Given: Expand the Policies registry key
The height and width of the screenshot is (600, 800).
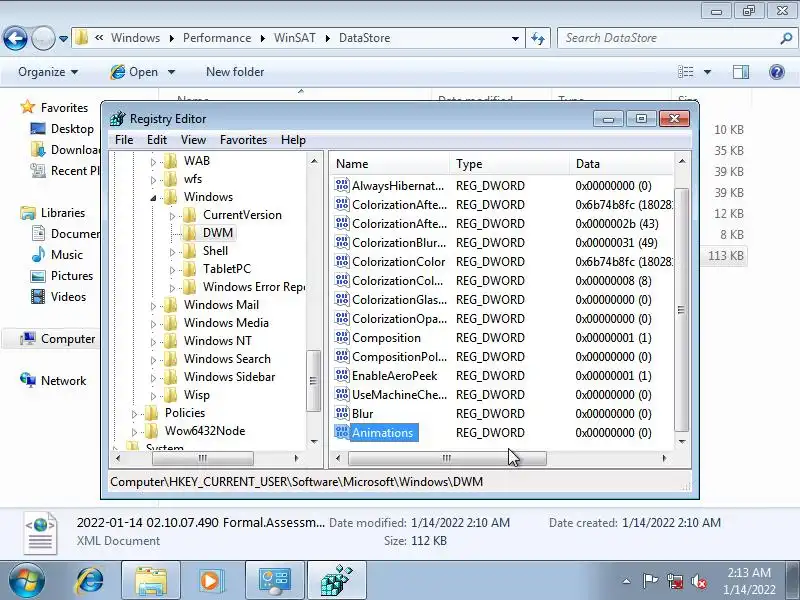Looking at the screenshot, I should tap(134, 414).
